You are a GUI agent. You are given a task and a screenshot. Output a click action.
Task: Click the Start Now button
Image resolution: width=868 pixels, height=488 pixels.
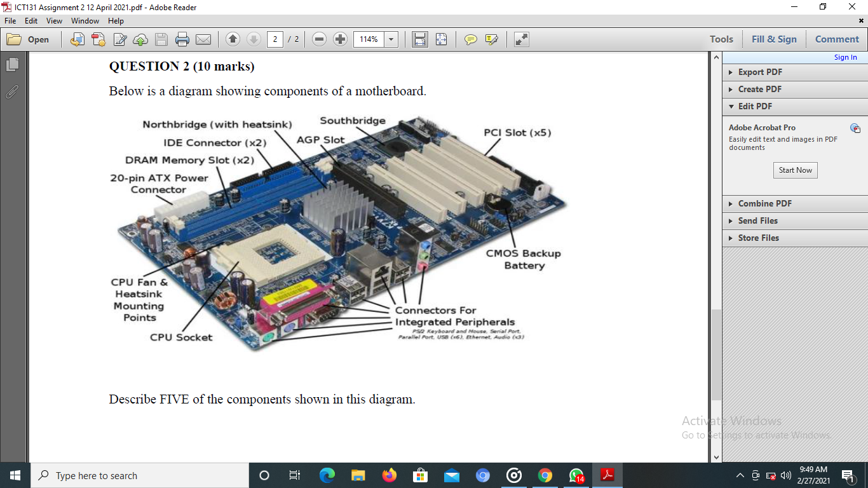point(795,170)
